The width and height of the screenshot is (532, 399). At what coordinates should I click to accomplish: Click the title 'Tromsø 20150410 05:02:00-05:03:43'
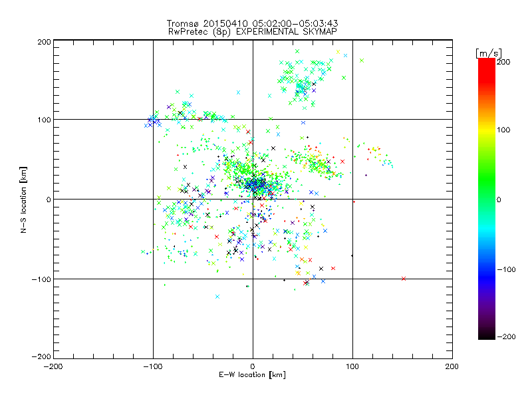tap(252, 23)
